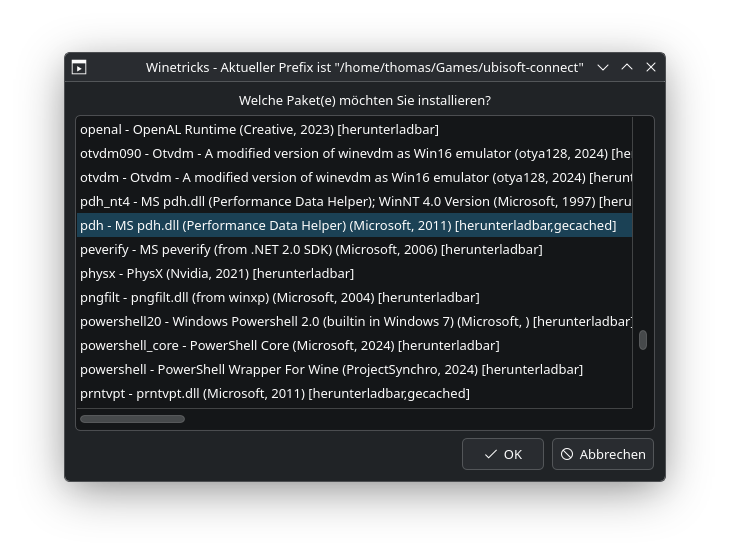The height and width of the screenshot is (558, 730).
Task: Select the pdh_nt4 WinNT 4.0 entry
Action: point(354,202)
